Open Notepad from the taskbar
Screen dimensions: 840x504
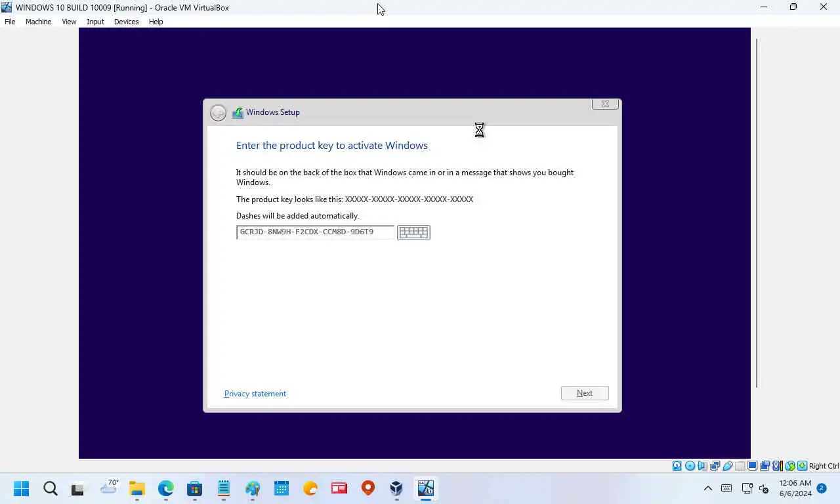(x=224, y=488)
